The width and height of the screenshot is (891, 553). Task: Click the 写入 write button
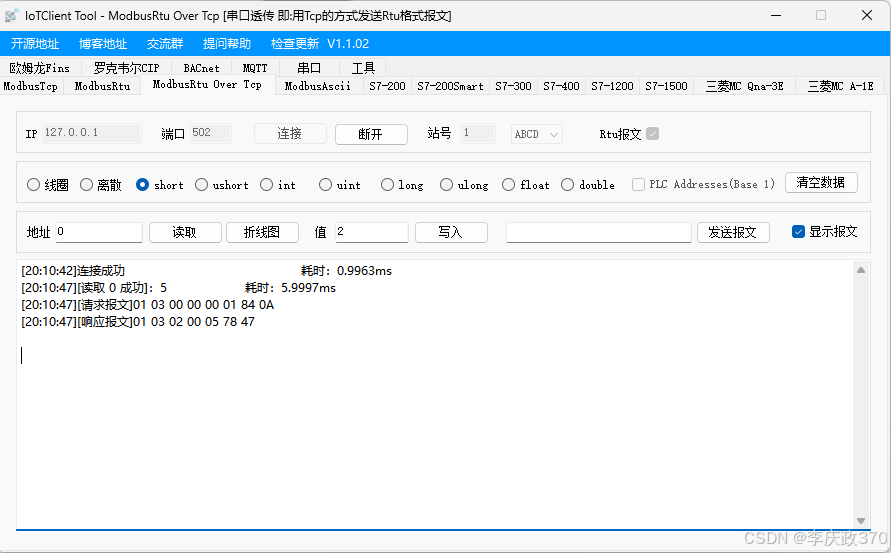(x=451, y=232)
